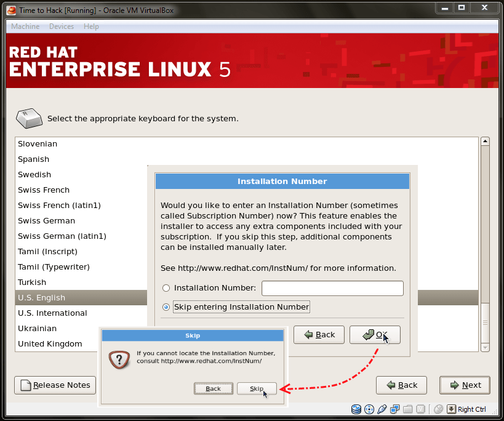Open the Help menu

(x=91, y=26)
